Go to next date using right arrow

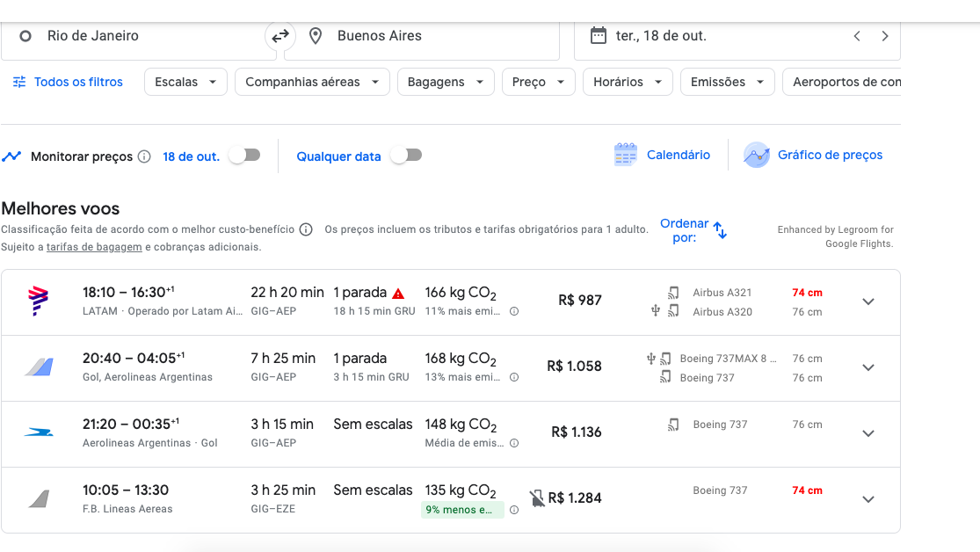coord(884,36)
